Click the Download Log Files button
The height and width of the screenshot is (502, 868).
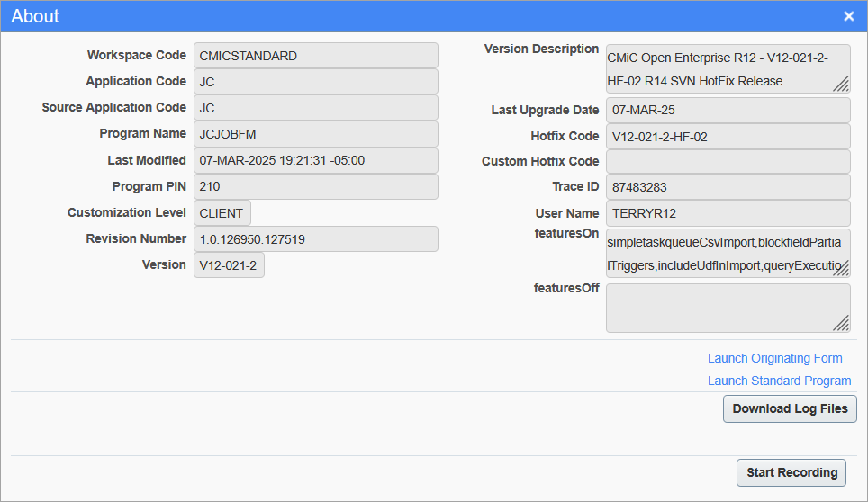790,408
